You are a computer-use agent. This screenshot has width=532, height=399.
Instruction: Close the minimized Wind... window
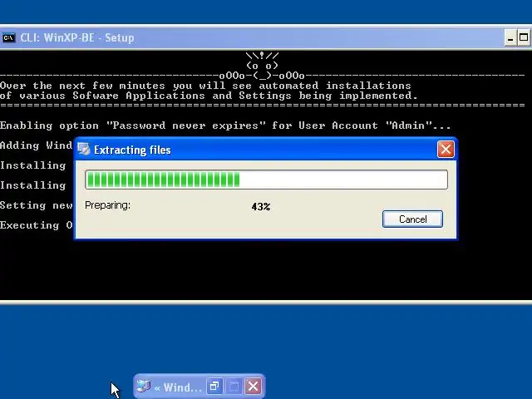pos(253,386)
